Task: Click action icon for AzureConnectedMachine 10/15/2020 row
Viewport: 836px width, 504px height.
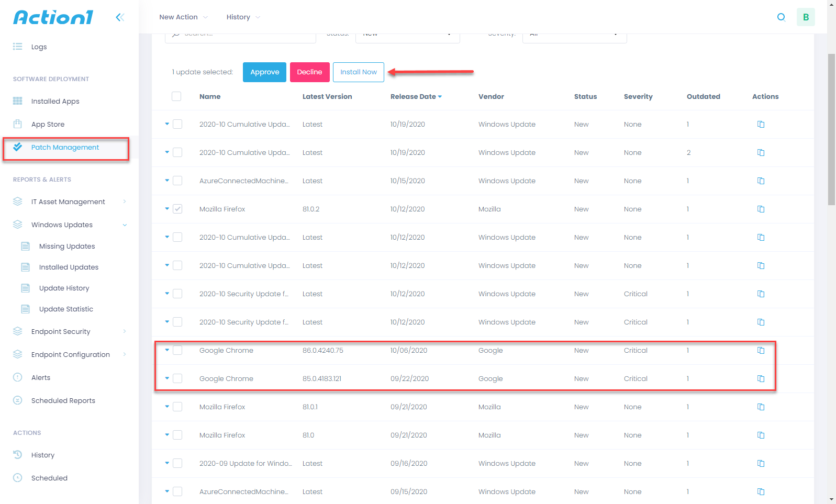Action: click(x=761, y=181)
